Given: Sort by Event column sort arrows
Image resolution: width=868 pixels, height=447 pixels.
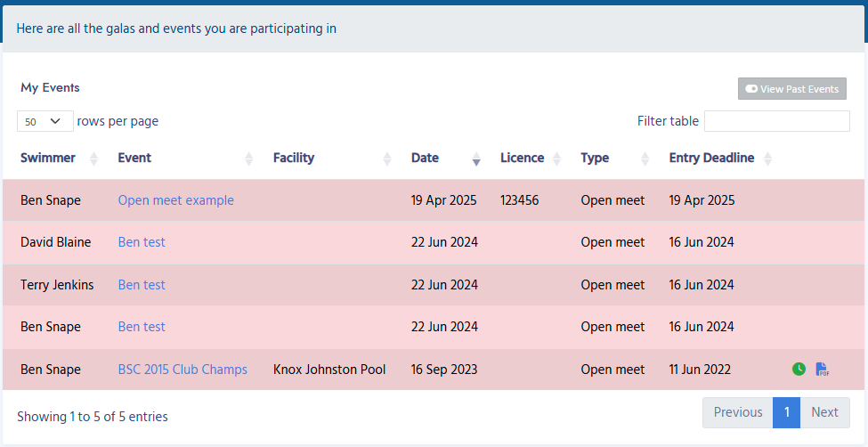Looking at the screenshot, I should [x=249, y=158].
